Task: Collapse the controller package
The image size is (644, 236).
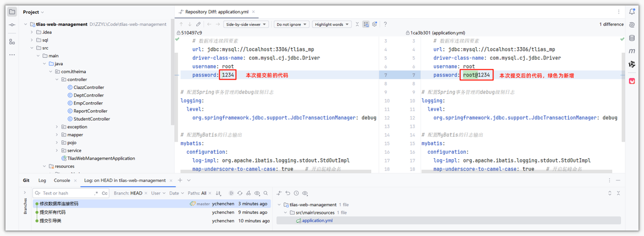Action: 57,79
